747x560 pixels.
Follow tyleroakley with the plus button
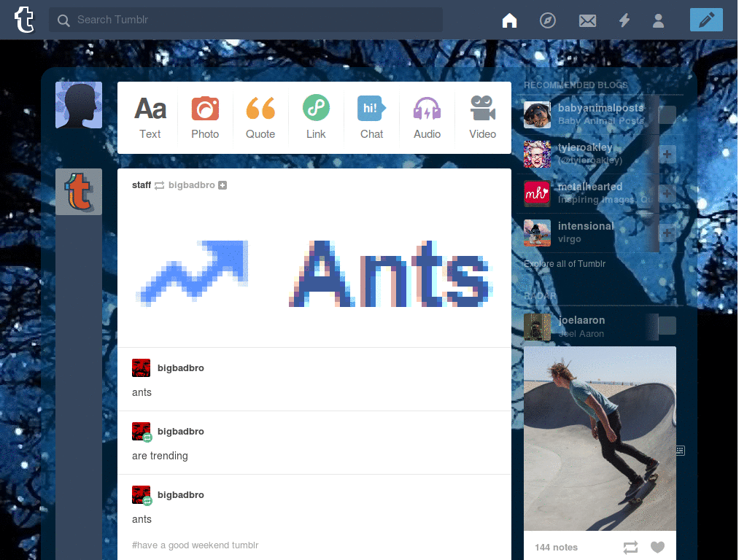click(667, 155)
